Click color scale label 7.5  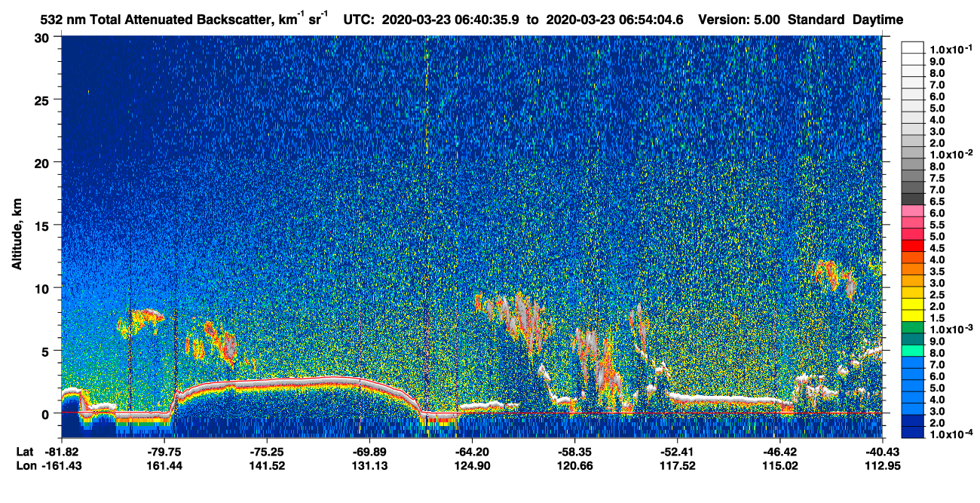(x=937, y=178)
